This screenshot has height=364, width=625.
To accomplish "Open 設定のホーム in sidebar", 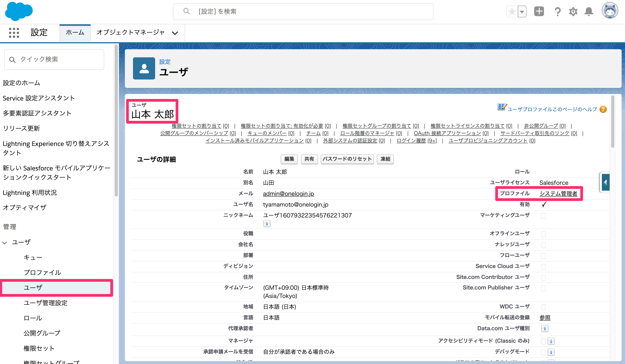I will tap(21, 83).
